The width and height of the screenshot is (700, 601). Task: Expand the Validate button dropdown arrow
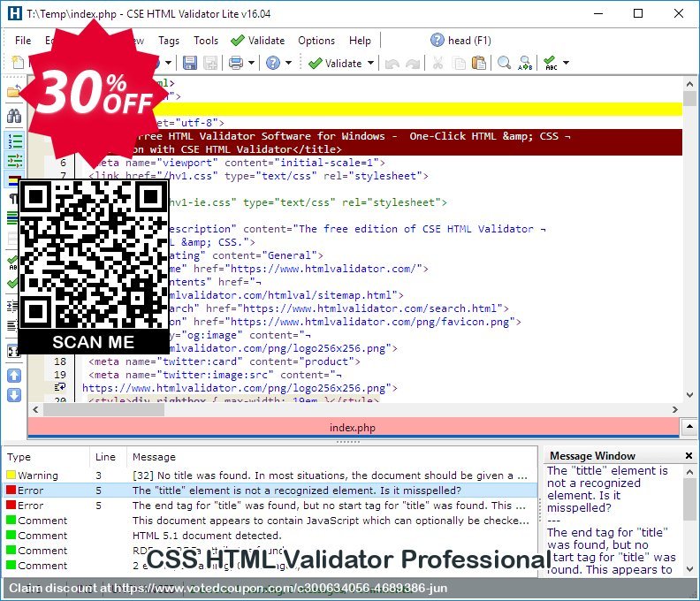point(370,63)
